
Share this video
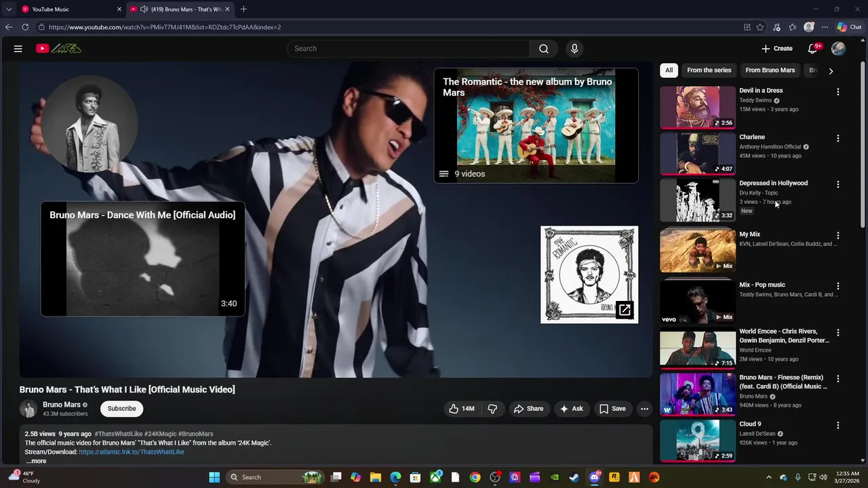[528, 409]
